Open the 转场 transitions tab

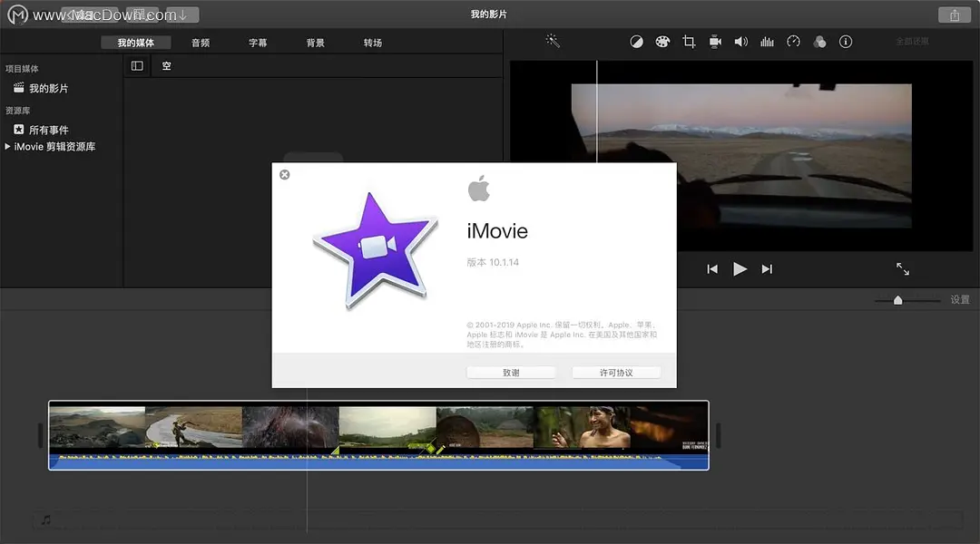point(373,43)
